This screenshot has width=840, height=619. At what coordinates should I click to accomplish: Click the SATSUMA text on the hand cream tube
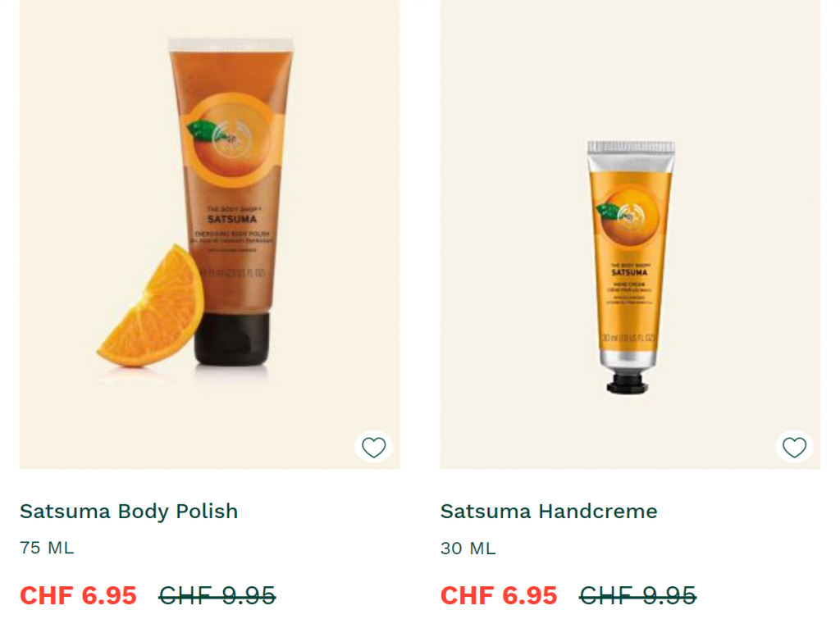(x=629, y=272)
